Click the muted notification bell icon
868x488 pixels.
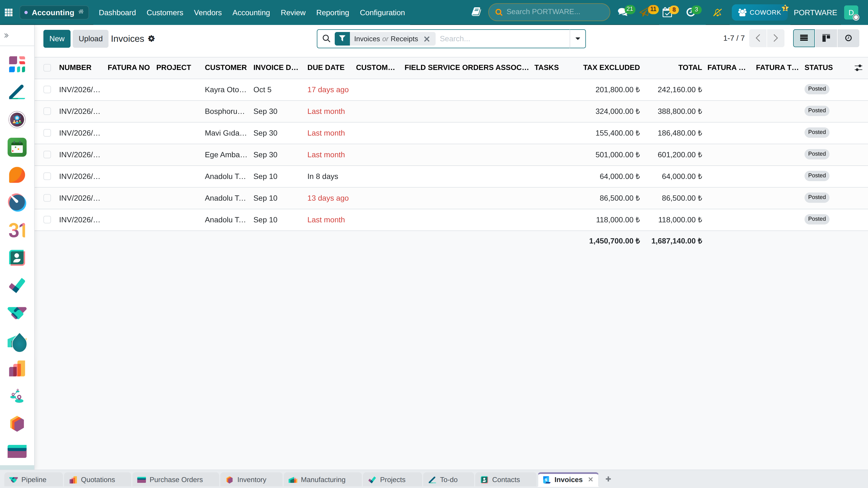point(717,12)
